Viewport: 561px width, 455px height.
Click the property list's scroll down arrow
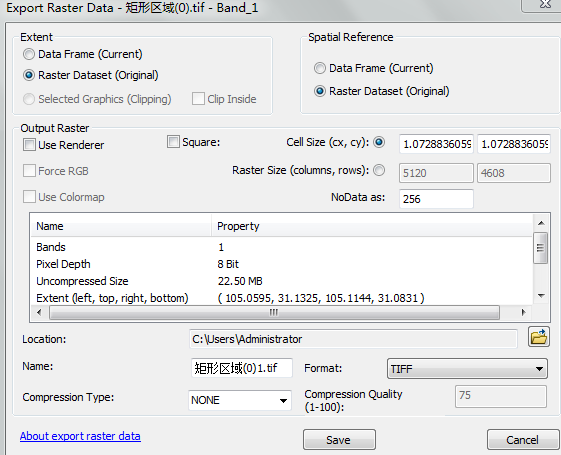(x=541, y=295)
